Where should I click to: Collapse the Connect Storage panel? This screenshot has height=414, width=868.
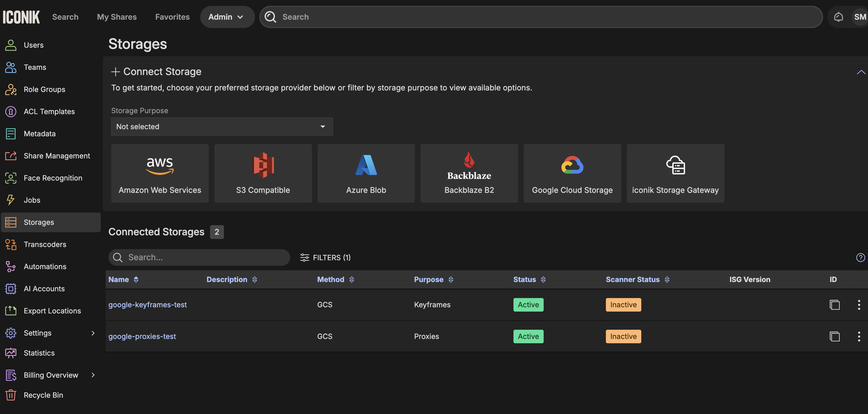point(860,72)
